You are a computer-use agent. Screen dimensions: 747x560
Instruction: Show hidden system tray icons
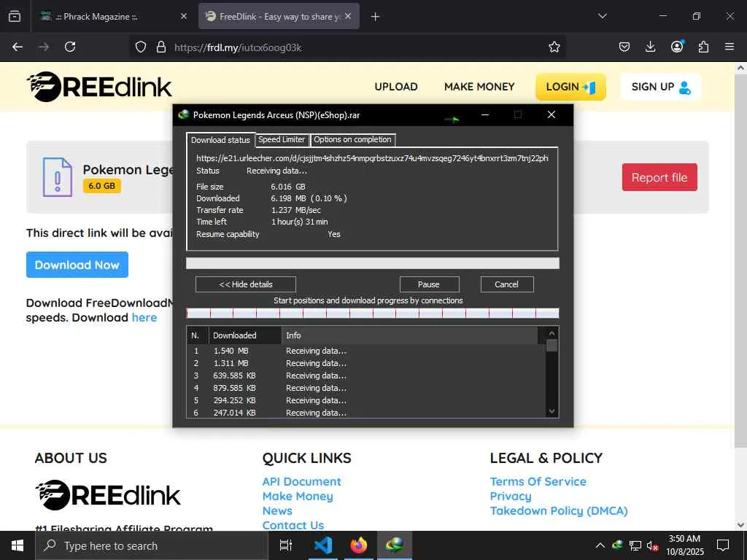pyautogui.click(x=600, y=545)
